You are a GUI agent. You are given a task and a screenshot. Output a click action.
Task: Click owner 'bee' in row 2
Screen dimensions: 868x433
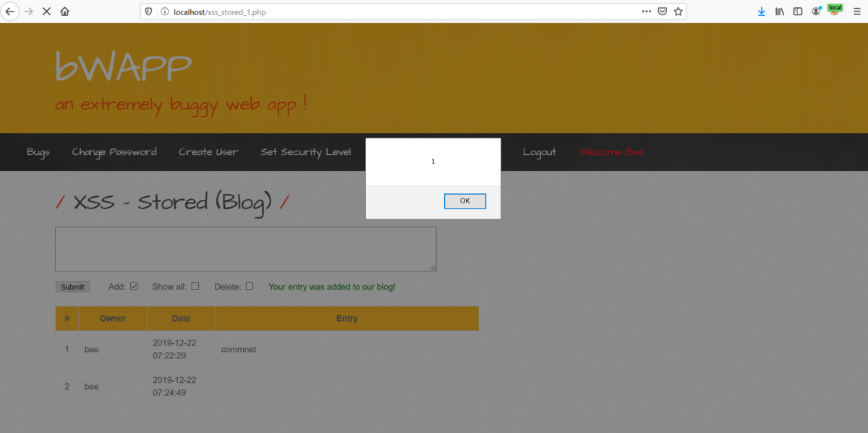pos(113,387)
